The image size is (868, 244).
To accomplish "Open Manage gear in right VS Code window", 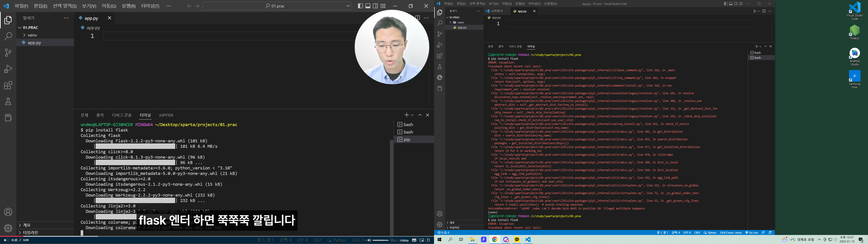I will click(439, 224).
